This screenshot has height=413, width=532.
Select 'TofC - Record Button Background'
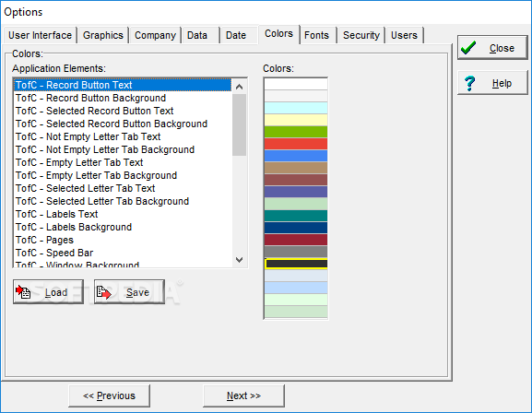[123, 98]
